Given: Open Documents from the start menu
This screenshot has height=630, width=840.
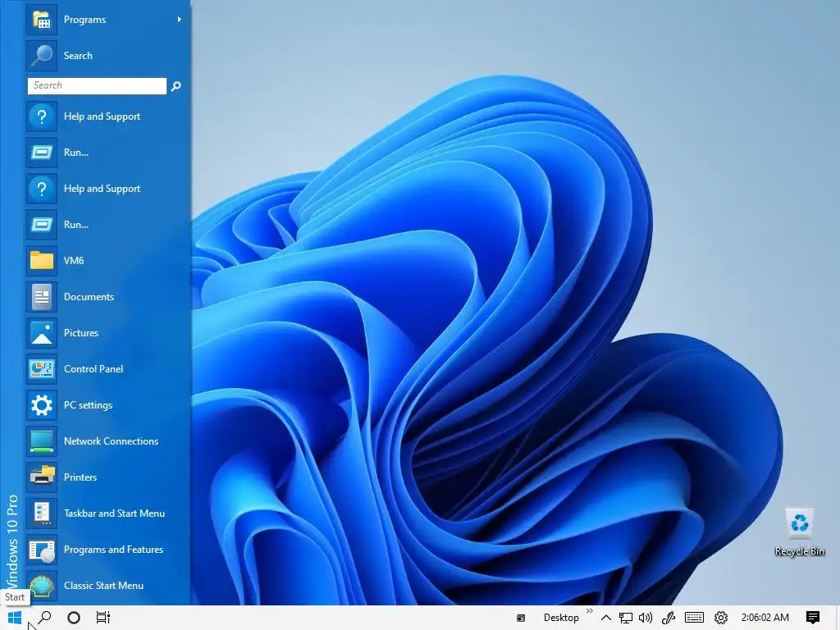Looking at the screenshot, I should [107, 297].
